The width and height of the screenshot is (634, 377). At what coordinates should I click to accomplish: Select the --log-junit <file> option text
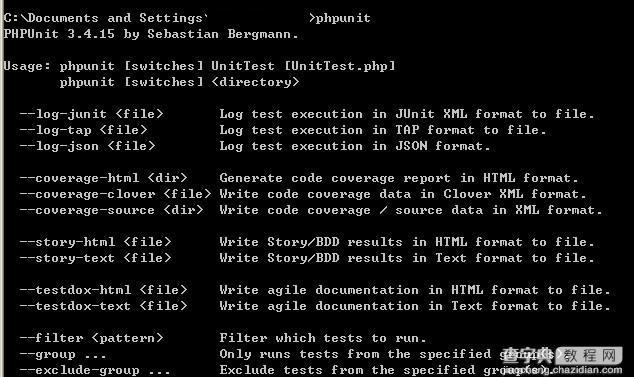point(92,114)
